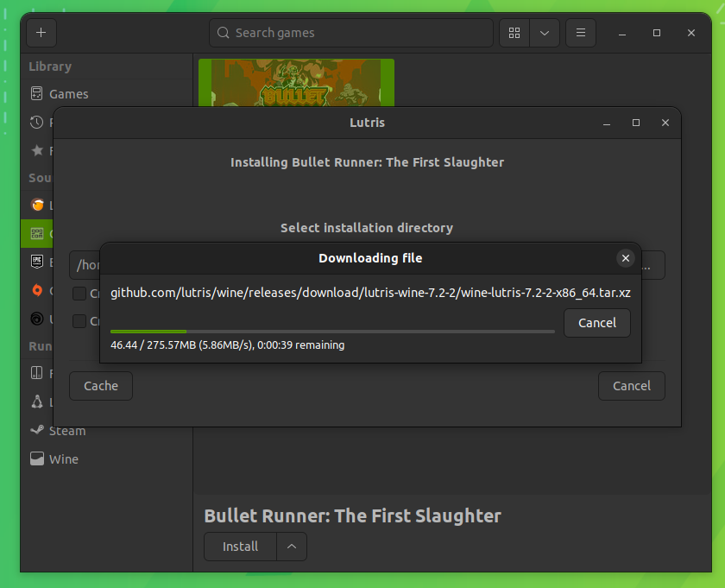
Task: Toggle the first checkbox under install directory
Action: [79, 294]
